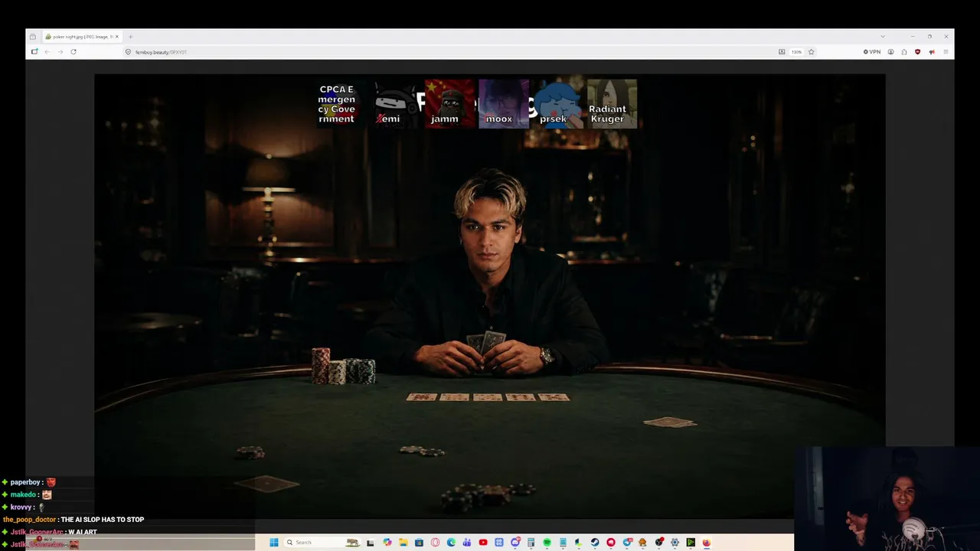Open Firefox View from the tab bar
This screenshot has height=551, width=980.
click(33, 37)
